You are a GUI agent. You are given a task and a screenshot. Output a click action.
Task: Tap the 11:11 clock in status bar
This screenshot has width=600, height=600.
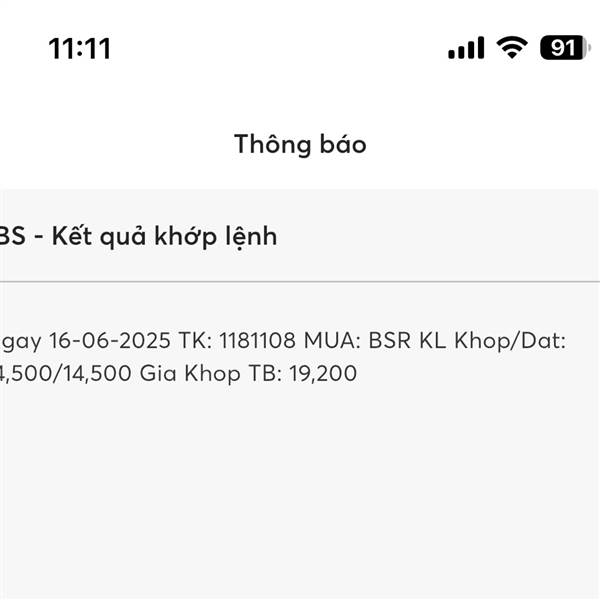(80, 49)
